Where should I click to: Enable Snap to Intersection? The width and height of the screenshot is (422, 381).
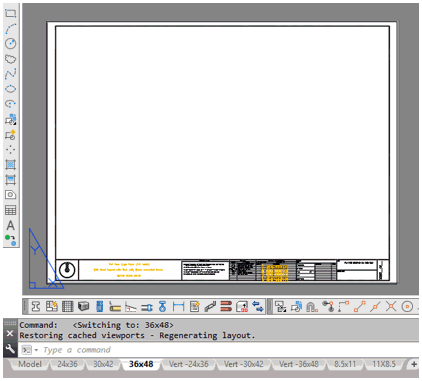pyautogui.click(x=391, y=306)
